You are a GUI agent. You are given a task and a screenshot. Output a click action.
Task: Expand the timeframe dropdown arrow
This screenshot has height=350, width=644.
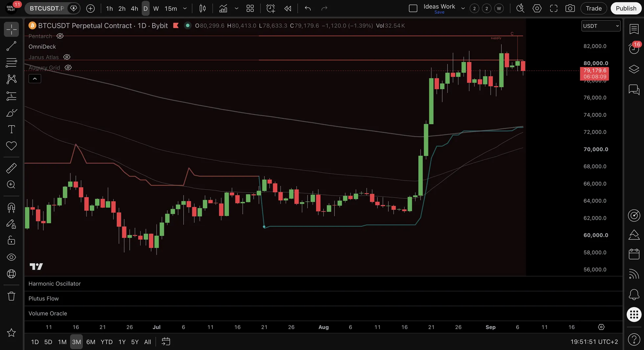185,9
